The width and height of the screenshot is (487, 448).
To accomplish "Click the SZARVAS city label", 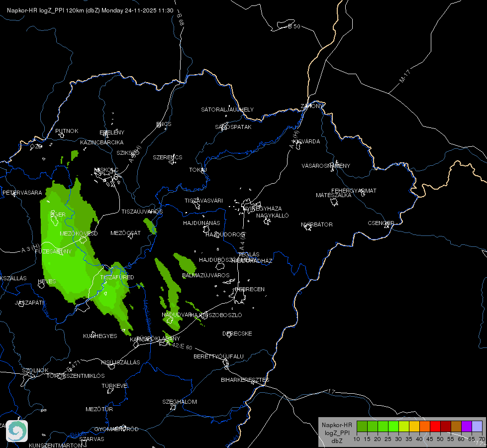I will tap(92, 439).
